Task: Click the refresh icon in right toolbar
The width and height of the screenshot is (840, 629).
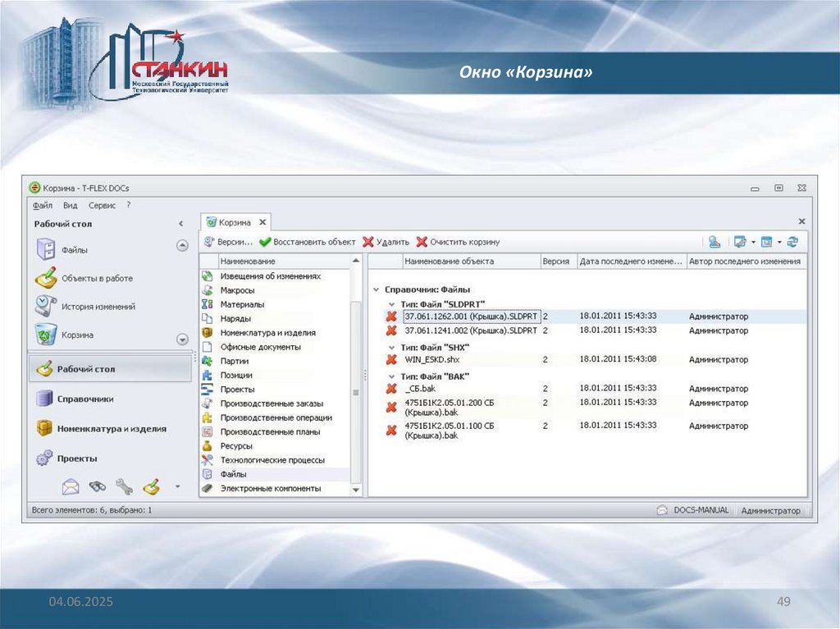Action: tap(792, 242)
